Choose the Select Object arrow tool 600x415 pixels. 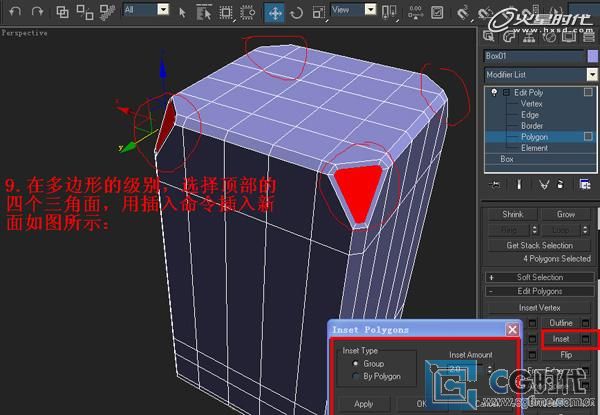(x=182, y=13)
